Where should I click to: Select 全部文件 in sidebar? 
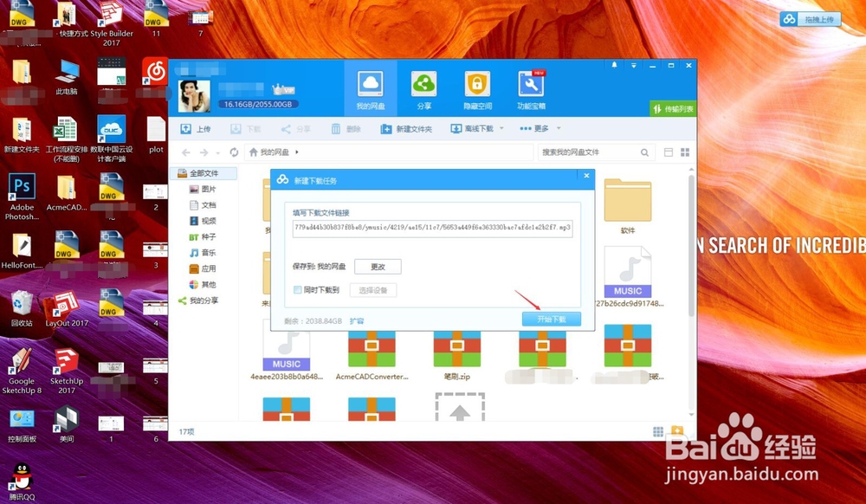pyautogui.click(x=204, y=173)
